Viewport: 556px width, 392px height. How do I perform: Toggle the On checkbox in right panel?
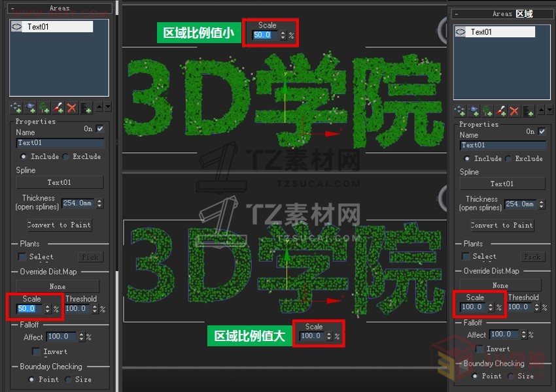542,131
